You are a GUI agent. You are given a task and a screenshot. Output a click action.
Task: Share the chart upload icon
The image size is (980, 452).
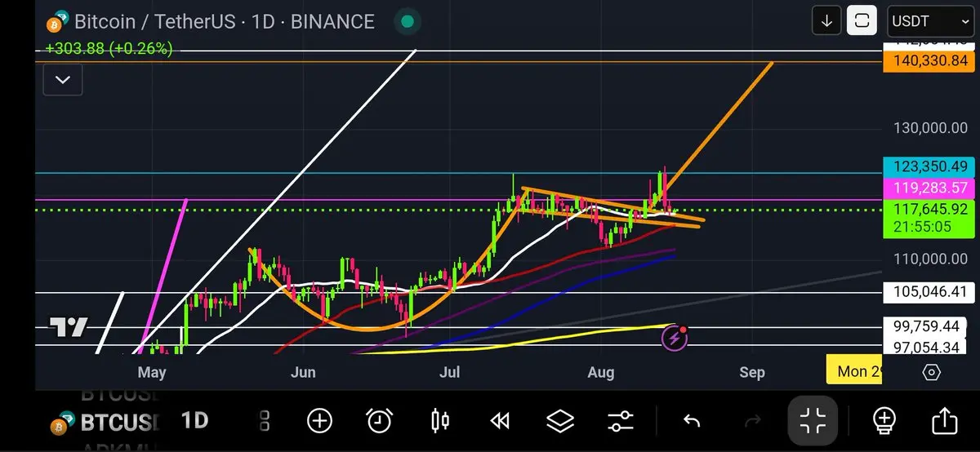pos(944,421)
